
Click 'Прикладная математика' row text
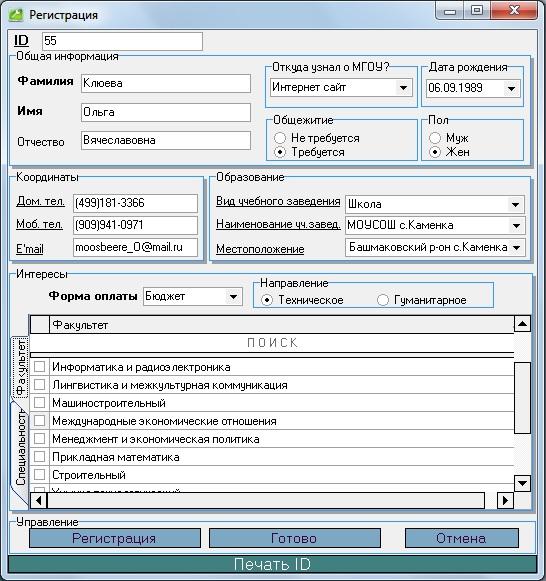[x=116, y=457]
